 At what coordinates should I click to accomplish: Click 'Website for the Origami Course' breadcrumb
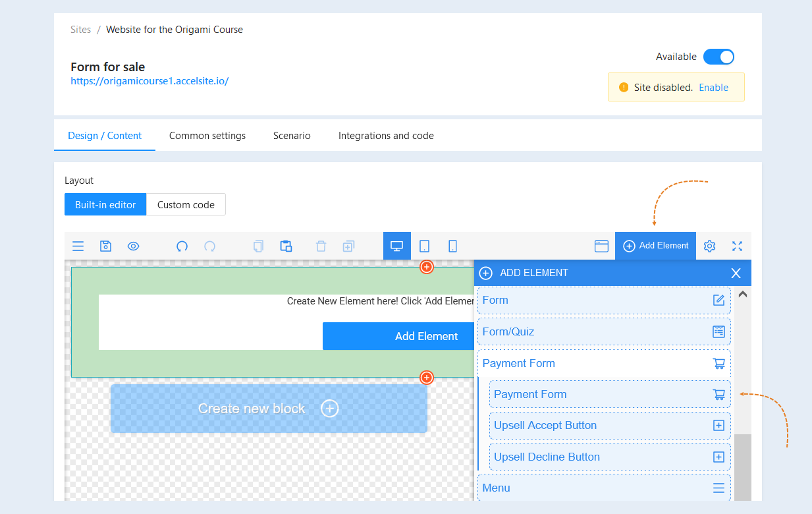click(x=175, y=30)
